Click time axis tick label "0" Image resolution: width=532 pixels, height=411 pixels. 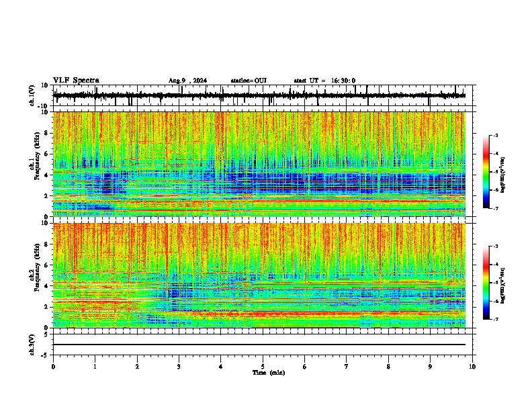point(53,367)
